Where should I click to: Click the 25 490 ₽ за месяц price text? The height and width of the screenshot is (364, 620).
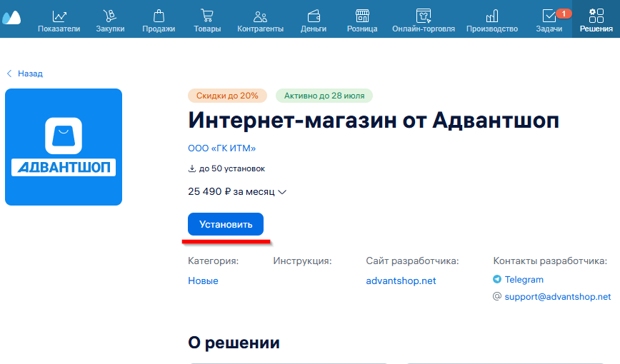point(231,192)
